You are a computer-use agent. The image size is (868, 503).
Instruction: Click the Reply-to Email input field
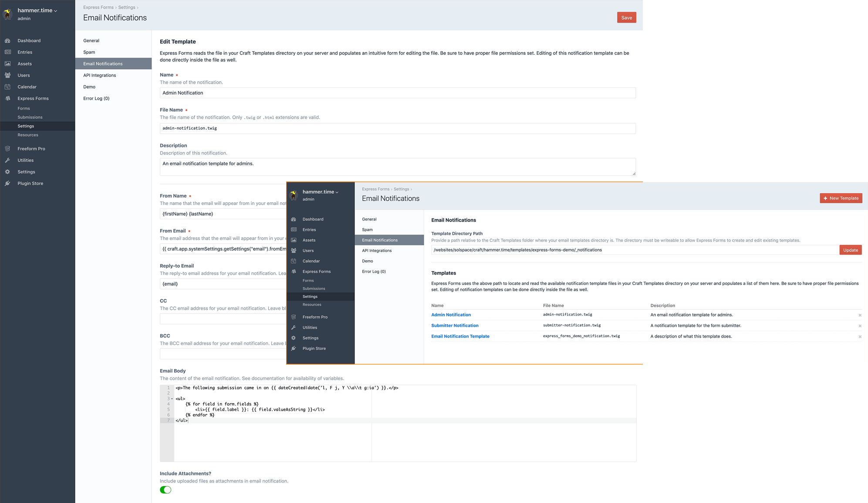(x=223, y=284)
